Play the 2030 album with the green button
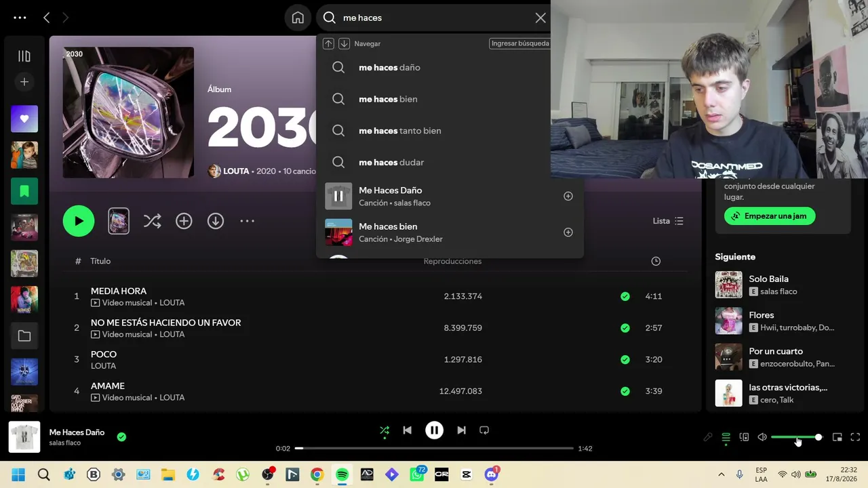868x488 pixels. click(79, 221)
